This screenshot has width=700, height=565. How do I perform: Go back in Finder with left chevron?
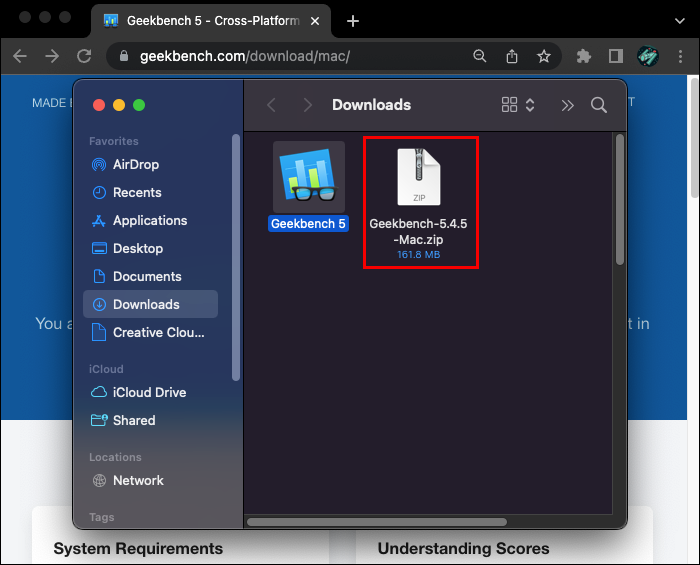[x=271, y=105]
